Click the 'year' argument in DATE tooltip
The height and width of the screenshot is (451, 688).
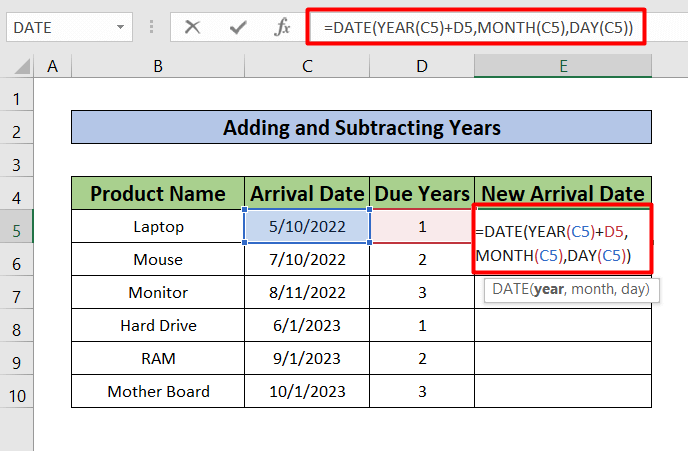[x=548, y=290]
